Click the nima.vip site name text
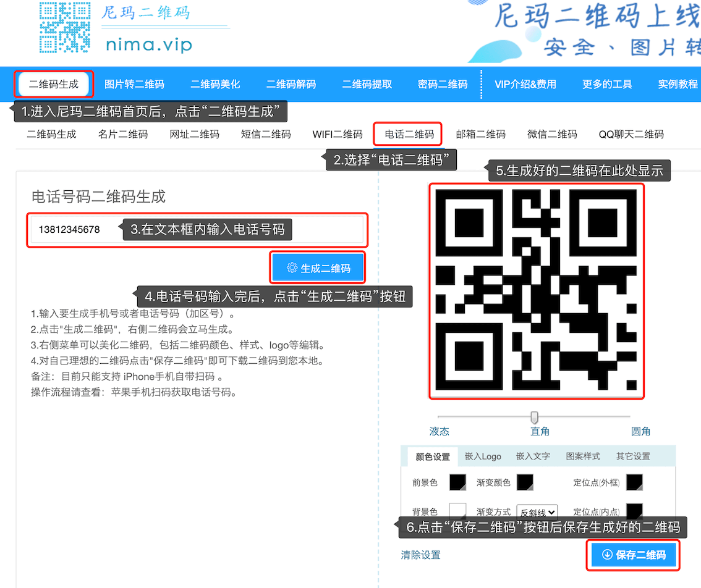The image size is (701, 588). point(150,45)
